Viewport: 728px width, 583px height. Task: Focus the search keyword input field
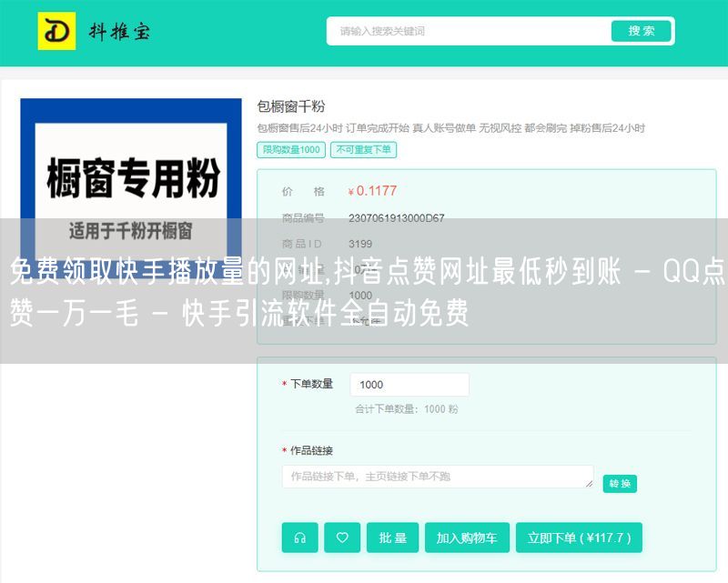[469, 31]
